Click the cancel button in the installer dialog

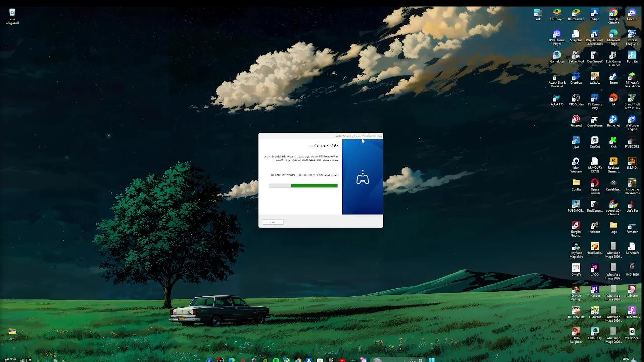pos(273,222)
